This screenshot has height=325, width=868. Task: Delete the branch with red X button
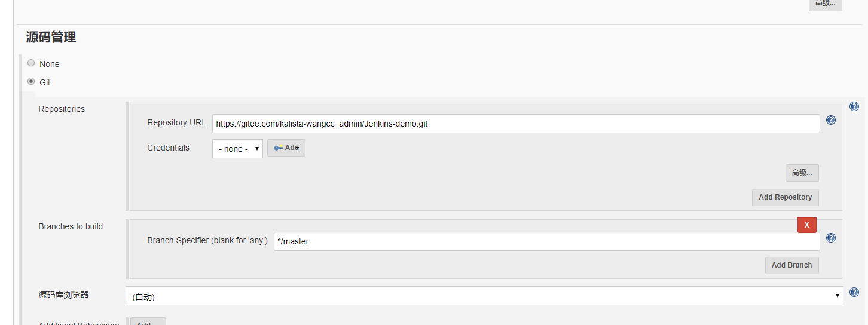[806, 225]
